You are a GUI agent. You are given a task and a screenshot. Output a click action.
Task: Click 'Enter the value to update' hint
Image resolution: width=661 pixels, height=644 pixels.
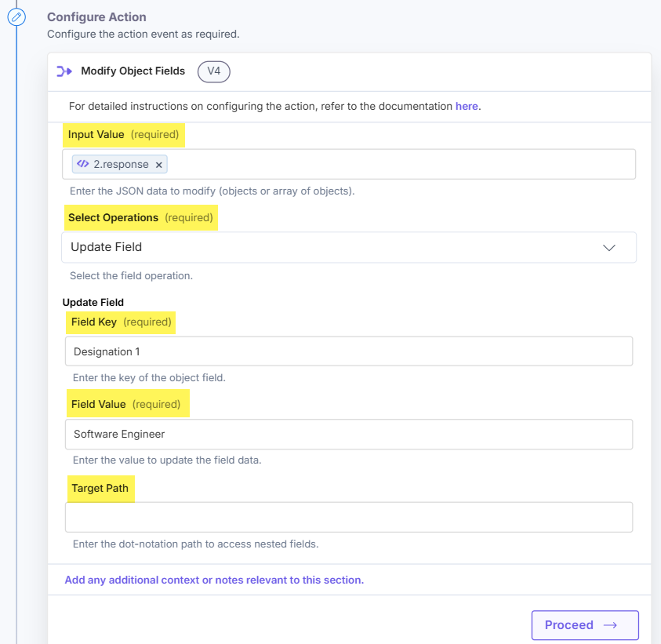coord(167,460)
